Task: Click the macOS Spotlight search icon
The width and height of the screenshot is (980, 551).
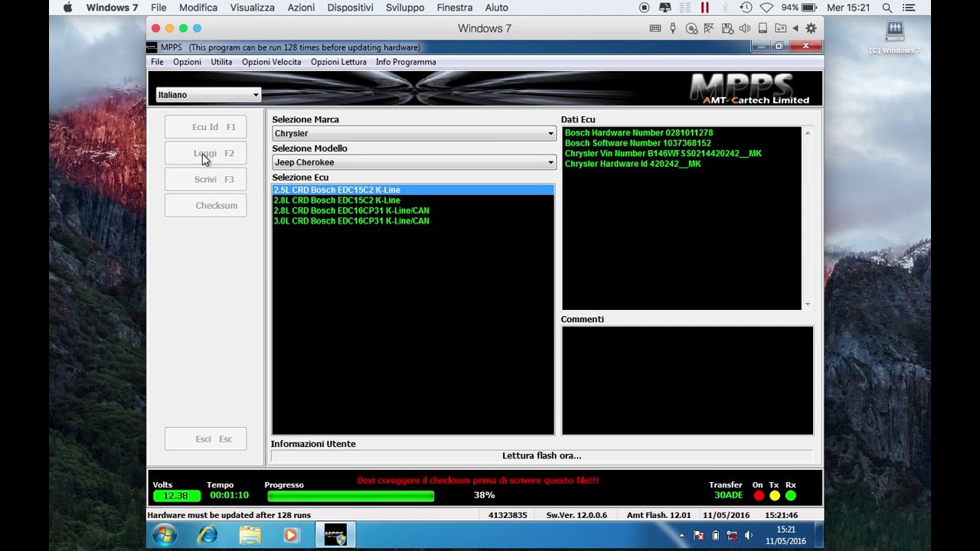Action: [887, 8]
